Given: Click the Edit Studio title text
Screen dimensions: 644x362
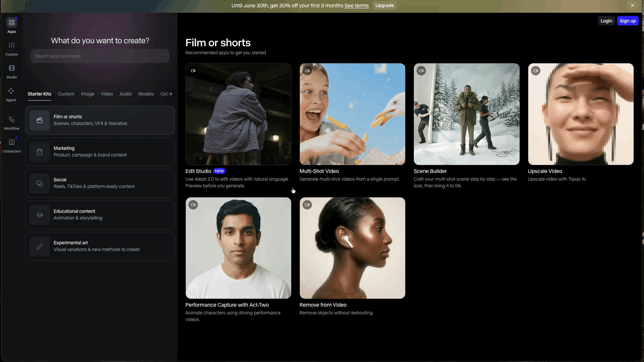Looking at the screenshot, I should [198, 171].
